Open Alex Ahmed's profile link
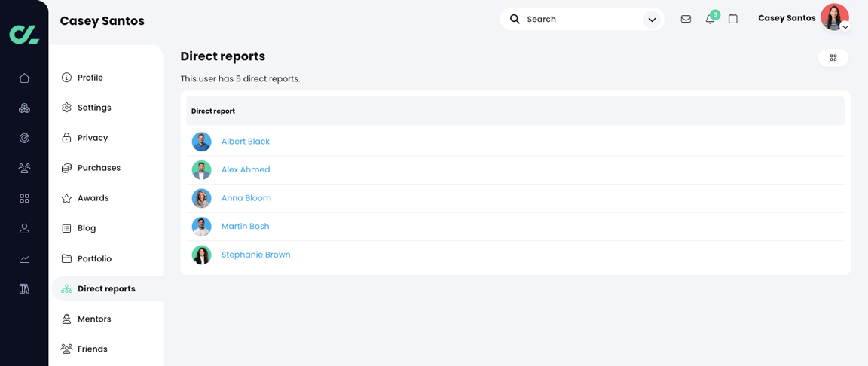This screenshot has width=868, height=366. pyautogui.click(x=246, y=169)
